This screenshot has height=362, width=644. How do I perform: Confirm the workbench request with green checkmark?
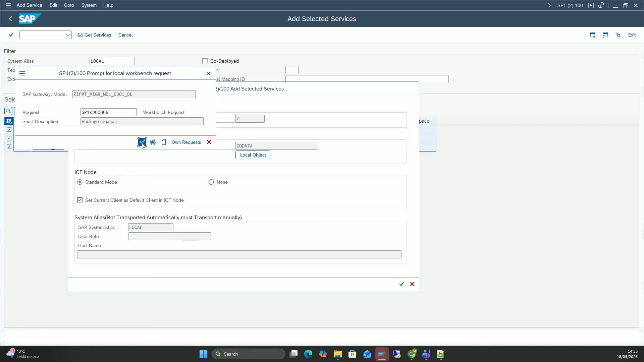tap(142, 142)
